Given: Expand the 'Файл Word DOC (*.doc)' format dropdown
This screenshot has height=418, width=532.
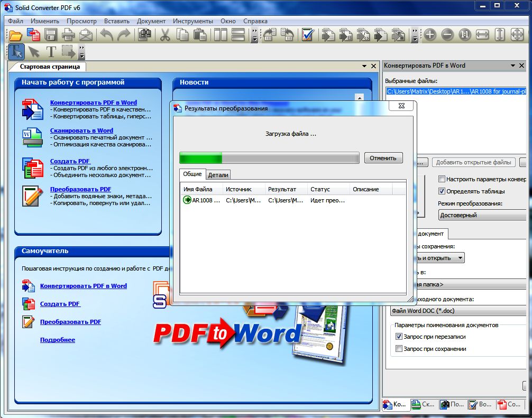Looking at the screenshot, I should (x=458, y=311).
